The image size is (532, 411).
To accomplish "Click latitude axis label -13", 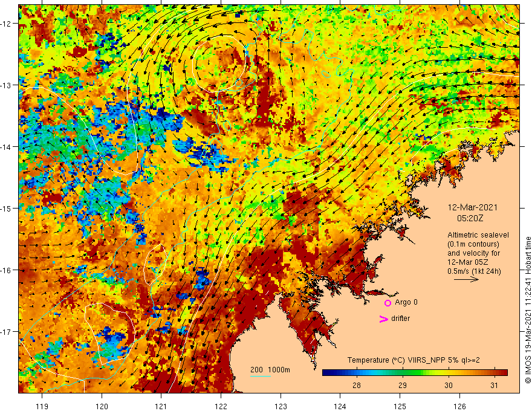I will (x=7, y=85).
